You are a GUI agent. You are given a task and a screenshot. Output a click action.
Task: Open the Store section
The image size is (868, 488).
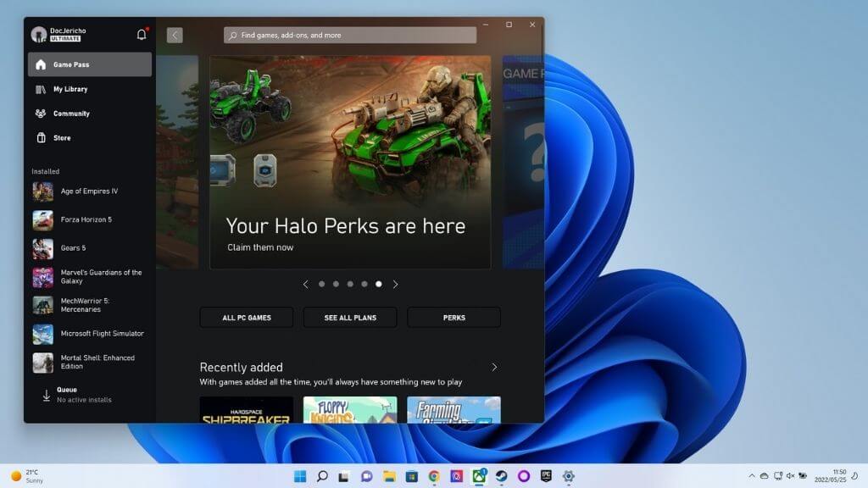[x=90, y=138]
